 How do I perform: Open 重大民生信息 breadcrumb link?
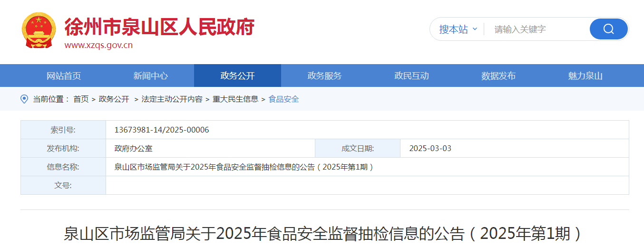point(235,99)
